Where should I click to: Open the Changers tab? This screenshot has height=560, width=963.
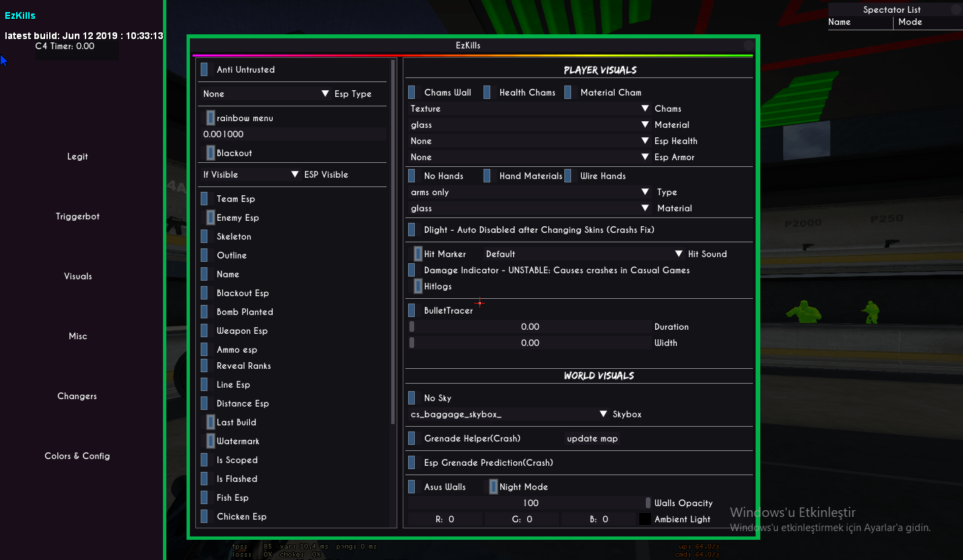click(77, 396)
